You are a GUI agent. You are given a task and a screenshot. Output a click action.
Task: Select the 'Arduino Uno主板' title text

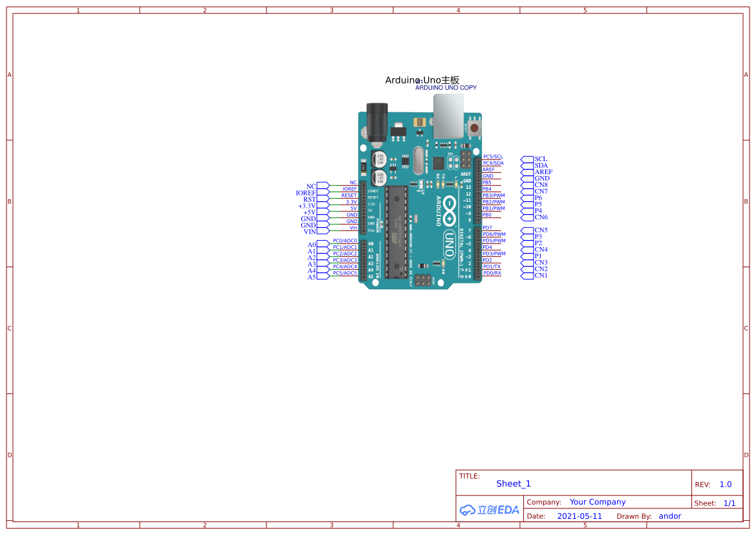(x=422, y=80)
